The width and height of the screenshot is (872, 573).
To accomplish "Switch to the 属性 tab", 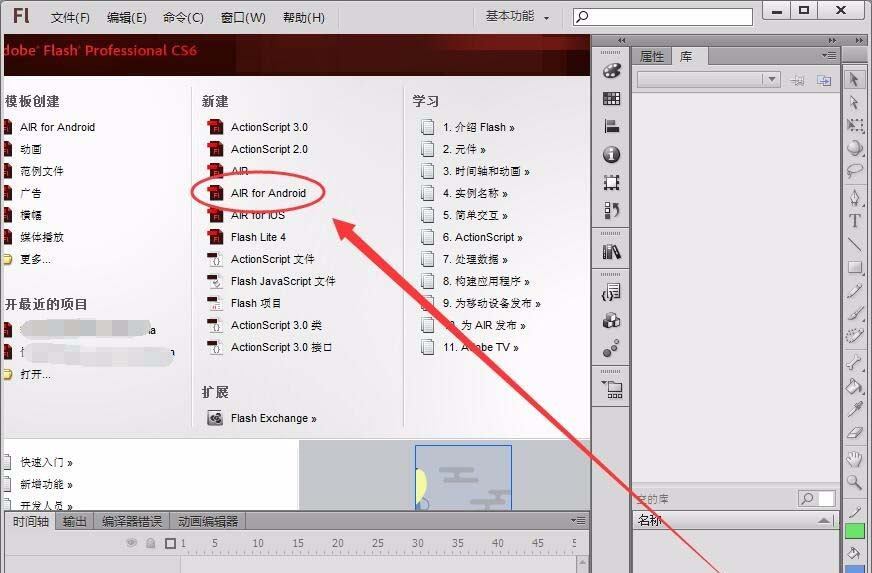I will coord(652,56).
